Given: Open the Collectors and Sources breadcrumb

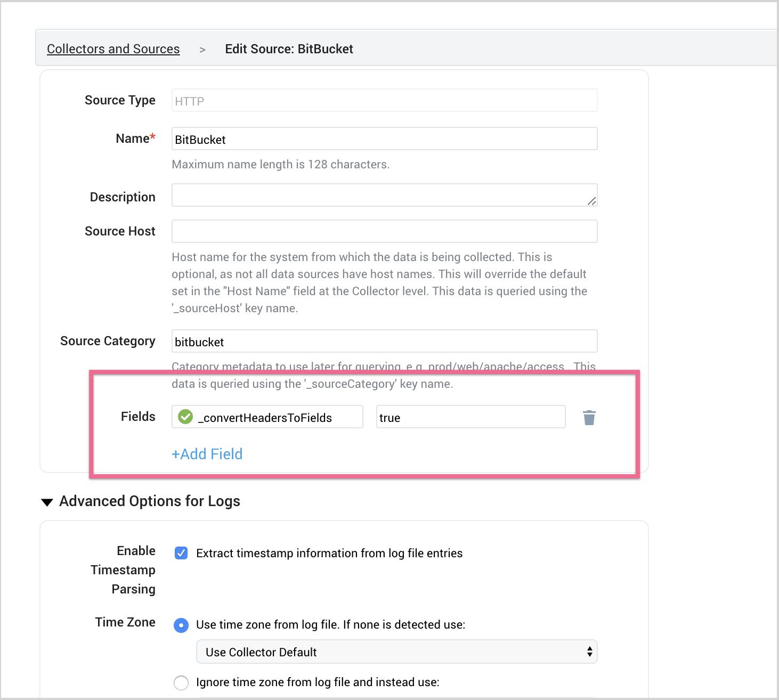Looking at the screenshot, I should (113, 48).
